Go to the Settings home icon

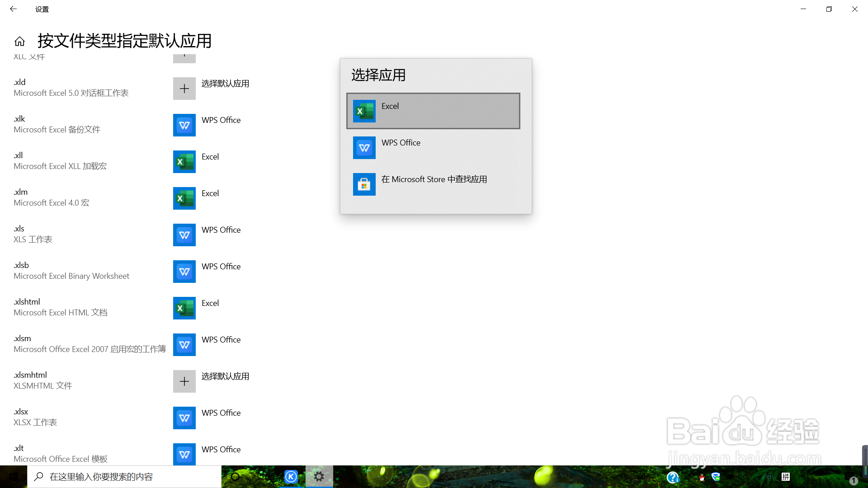coord(19,42)
